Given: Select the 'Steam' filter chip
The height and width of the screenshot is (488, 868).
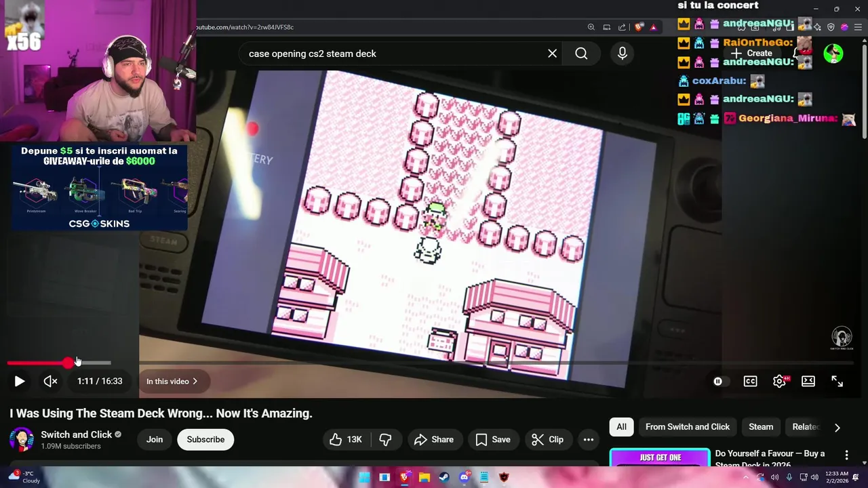Looking at the screenshot, I should click(761, 427).
